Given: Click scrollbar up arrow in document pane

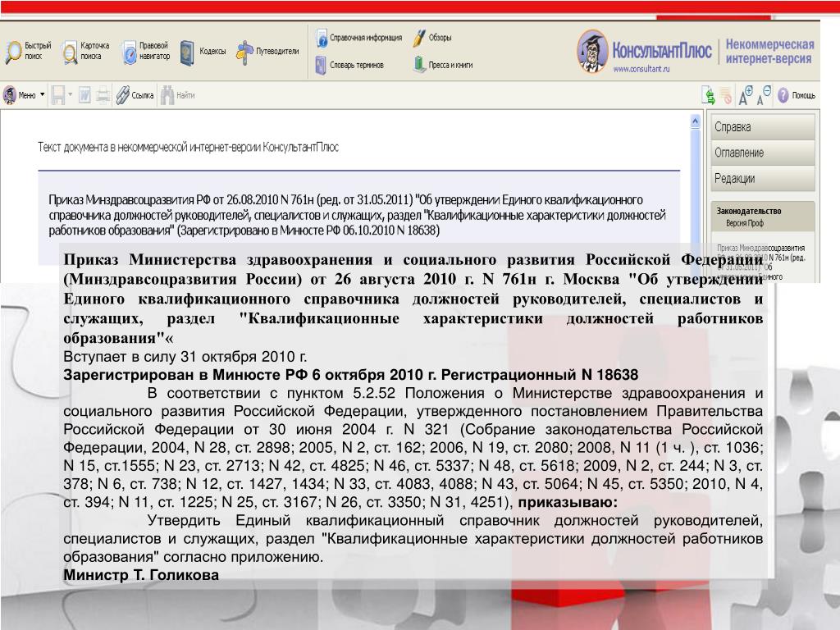Looking at the screenshot, I should click(x=695, y=121).
